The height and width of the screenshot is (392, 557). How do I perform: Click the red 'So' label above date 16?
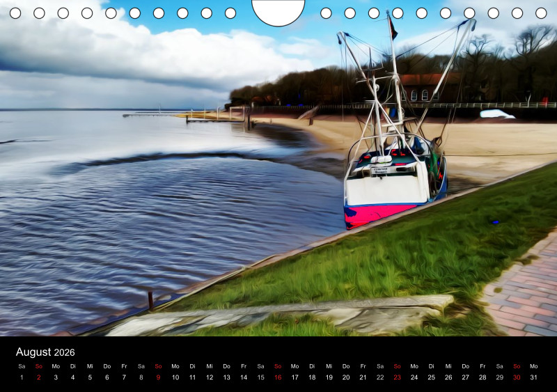tap(278, 366)
